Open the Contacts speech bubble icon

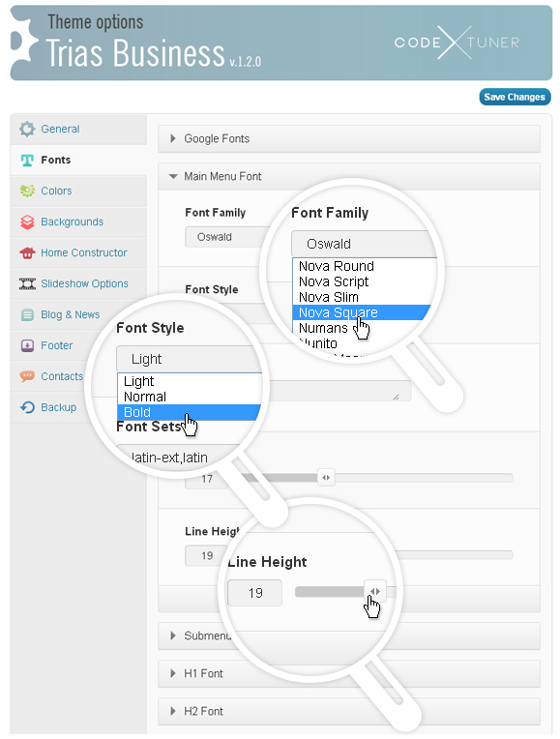point(27,376)
